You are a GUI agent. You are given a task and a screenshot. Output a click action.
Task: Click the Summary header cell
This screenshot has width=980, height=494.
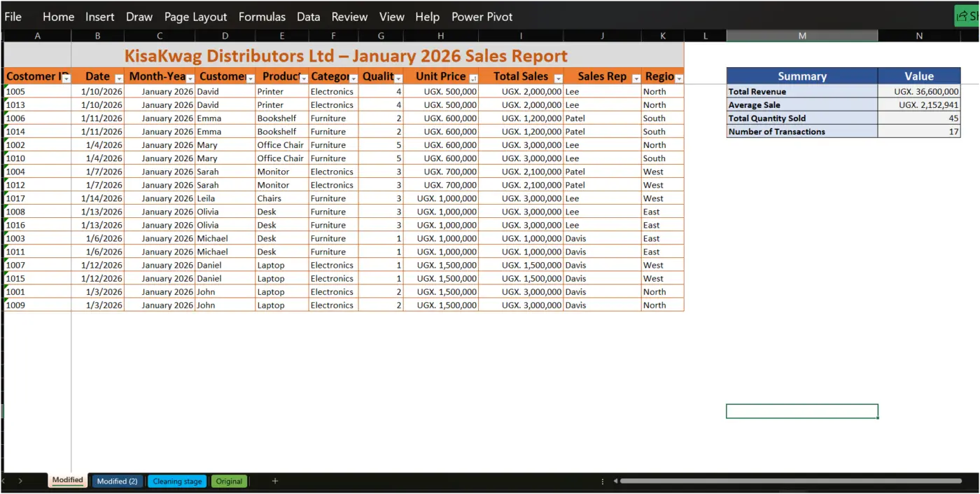pyautogui.click(x=802, y=76)
